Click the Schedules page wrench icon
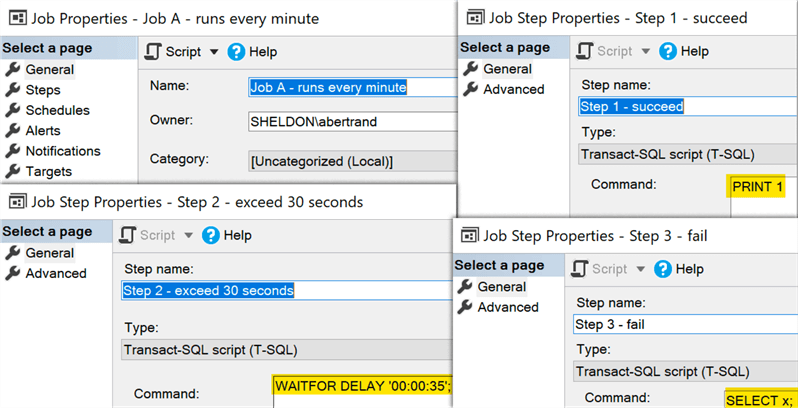The width and height of the screenshot is (798, 408). [13, 111]
